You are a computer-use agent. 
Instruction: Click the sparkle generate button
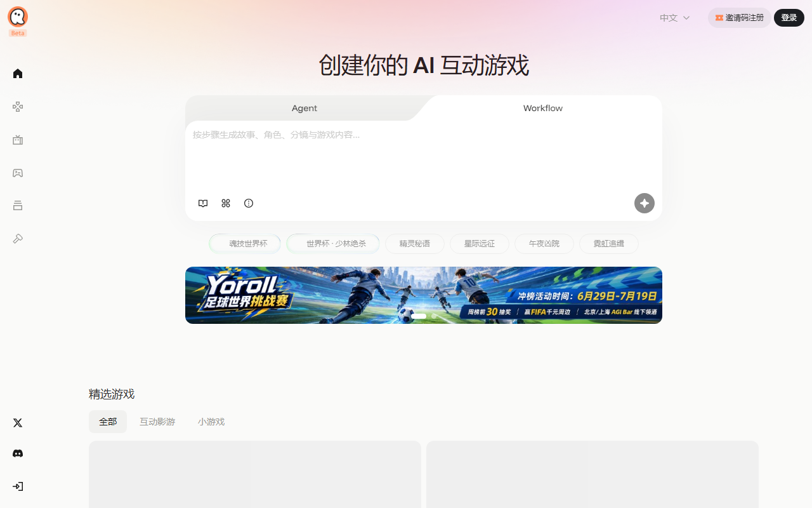[x=645, y=203]
